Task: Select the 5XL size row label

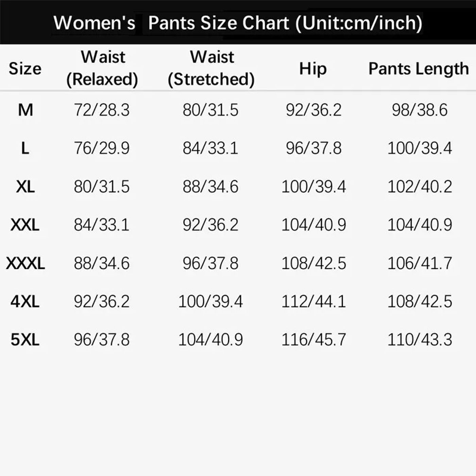Action: 25,340
